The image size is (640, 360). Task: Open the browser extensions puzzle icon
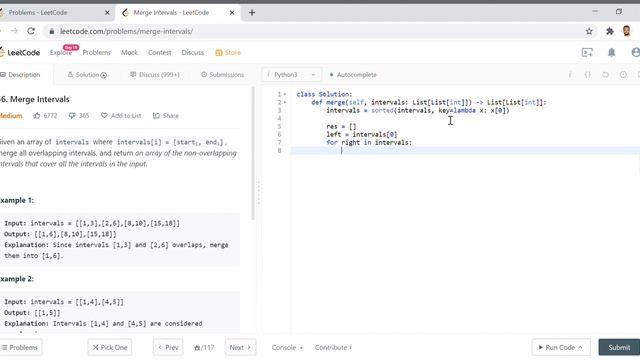coord(610,31)
